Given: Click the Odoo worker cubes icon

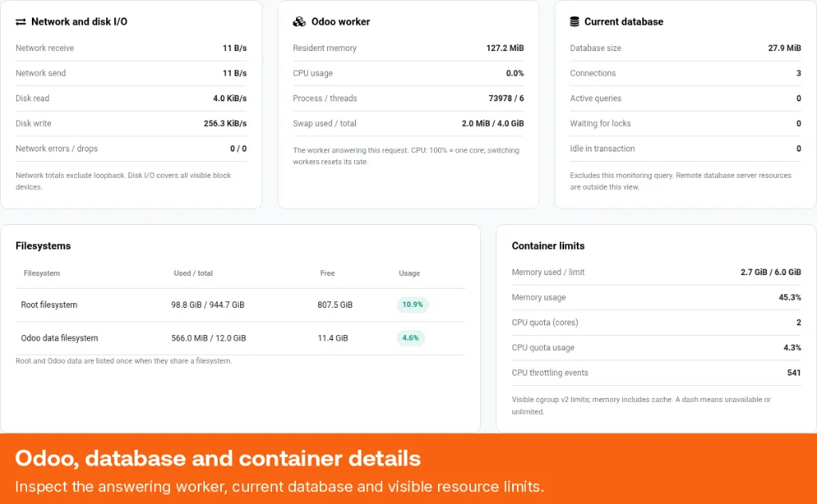Looking at the screenshot, I should tap(299, 22).
